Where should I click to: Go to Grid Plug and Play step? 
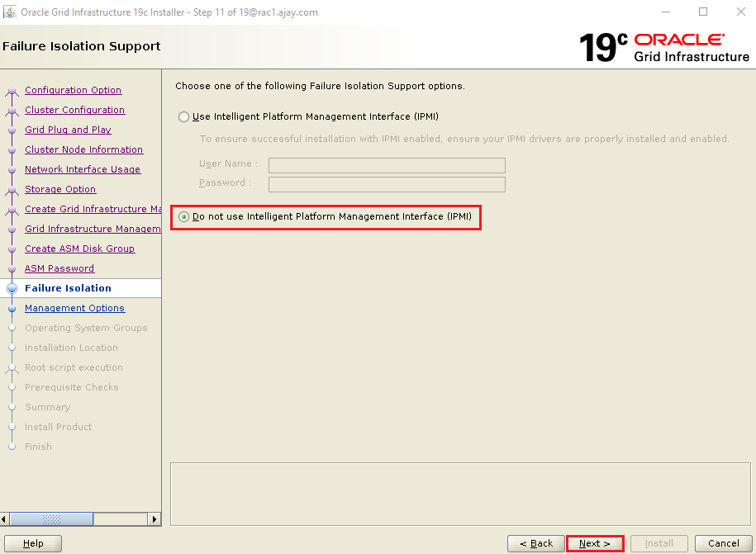(x=68, y=130)
